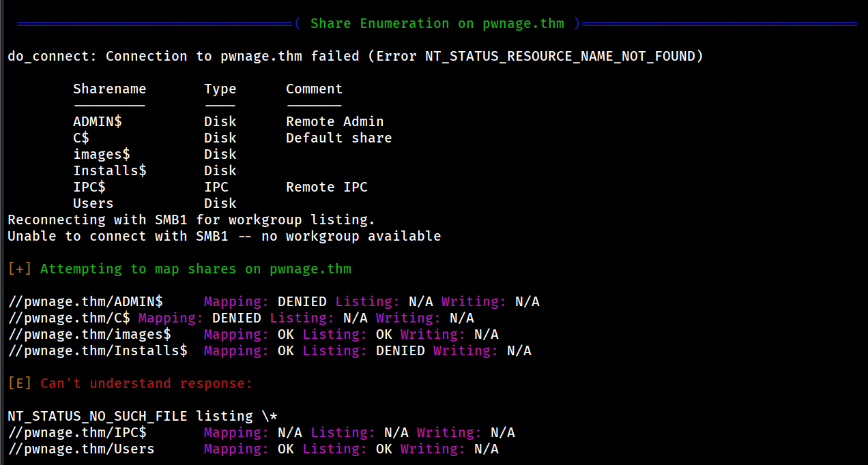The width and height of the screenshot is (868, 465).
Task: Open the //pwnage.thm/ADMIN$ share path
Action: coord(85,302)
